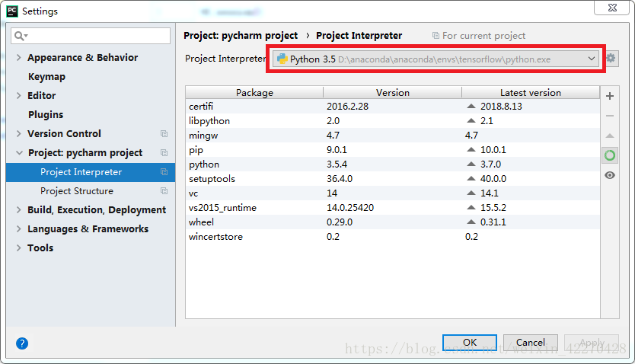
Task: Click the Latest version column header
Action: tap(531, 93)
